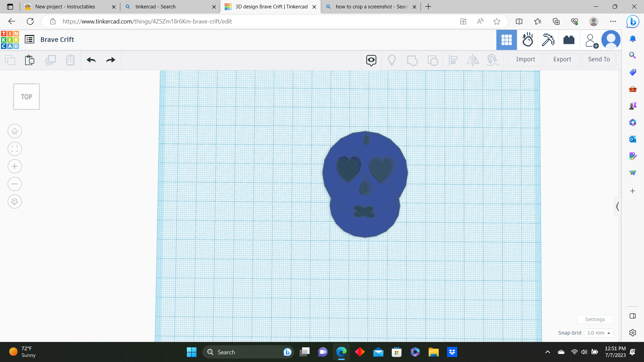This screenshot has height=362, width=644.
Task: Show hidden objects using lightbulb icon
Action: pyautogui.click(x=392, y=60)
